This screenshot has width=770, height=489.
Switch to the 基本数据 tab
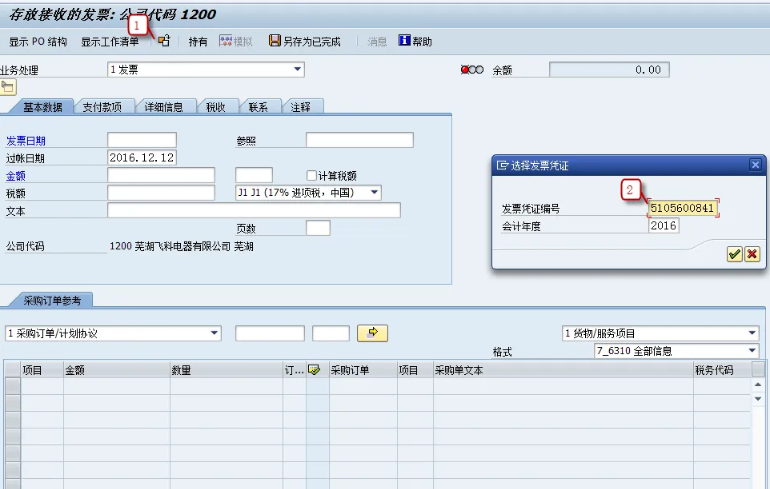point(43,107)
